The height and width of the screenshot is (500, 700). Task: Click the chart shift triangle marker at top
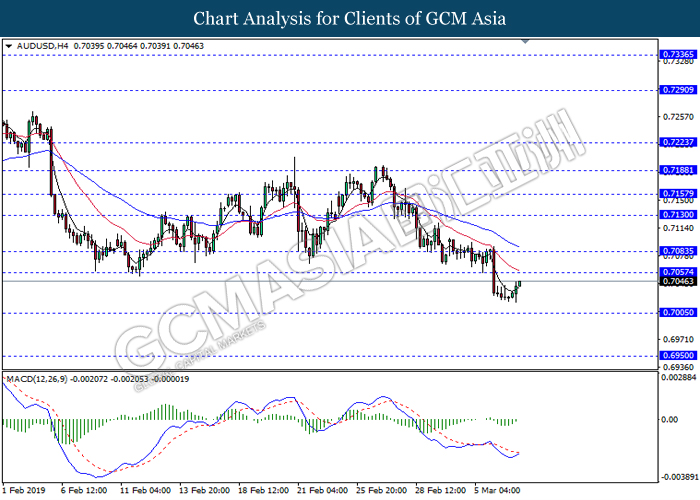[x=525, y=42]
